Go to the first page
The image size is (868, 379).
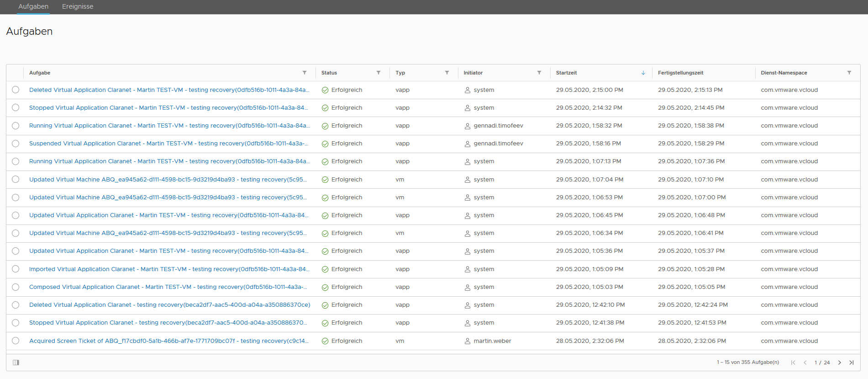[793, 363]
